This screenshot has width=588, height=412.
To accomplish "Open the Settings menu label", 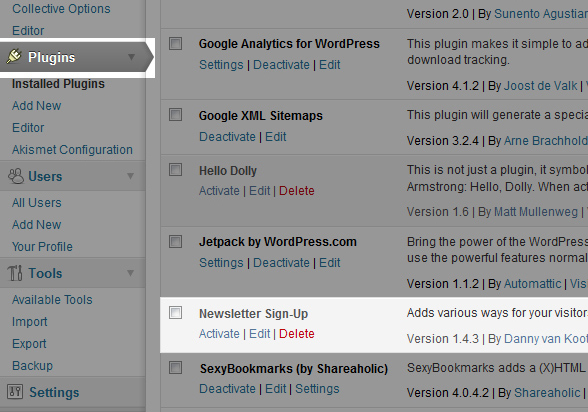I will click(x=54, y=393).
